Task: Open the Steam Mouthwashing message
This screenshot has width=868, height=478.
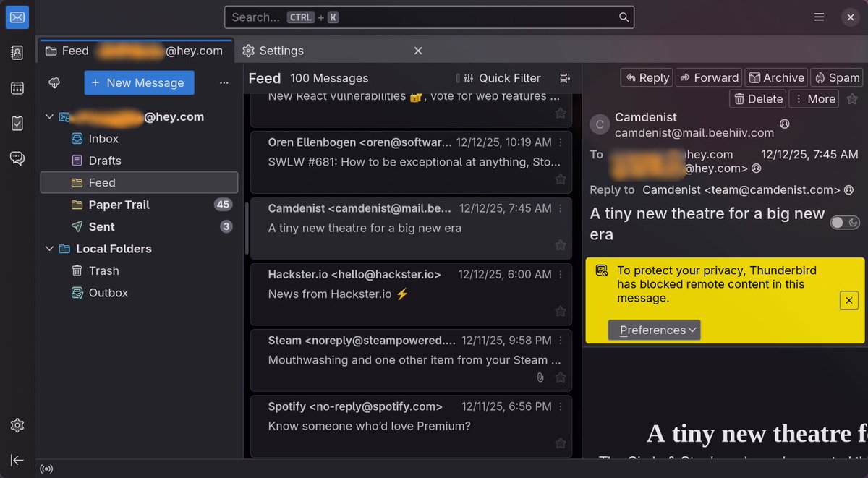Action: 412,360
